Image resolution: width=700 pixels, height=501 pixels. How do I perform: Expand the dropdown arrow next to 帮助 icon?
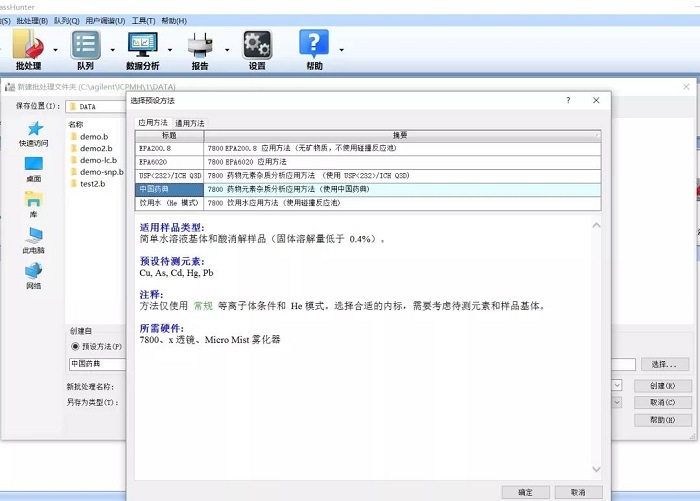[342, 49]
